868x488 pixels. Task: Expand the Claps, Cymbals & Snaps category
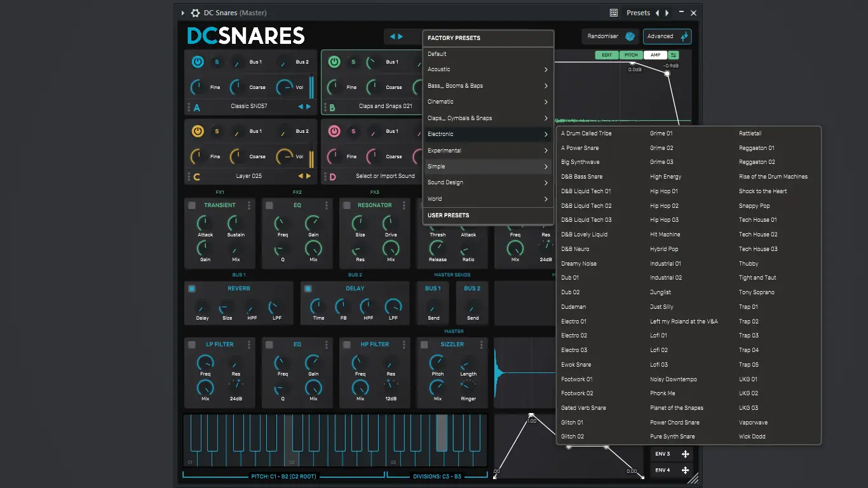click(488, 118)
